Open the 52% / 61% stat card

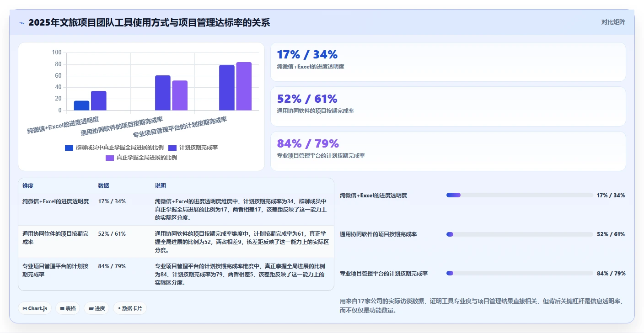448,106
